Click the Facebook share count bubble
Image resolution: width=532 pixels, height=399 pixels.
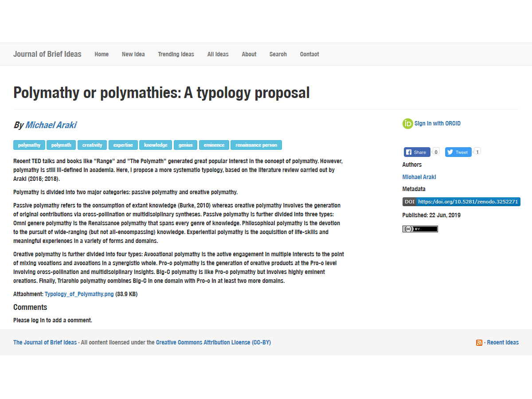point(436,152)
